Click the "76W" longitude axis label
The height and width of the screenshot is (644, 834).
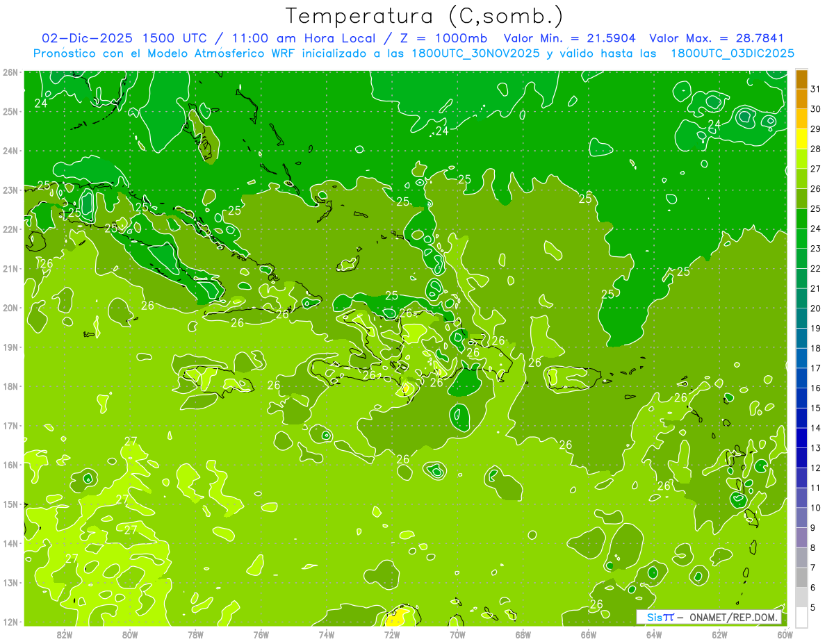[261, 634]
